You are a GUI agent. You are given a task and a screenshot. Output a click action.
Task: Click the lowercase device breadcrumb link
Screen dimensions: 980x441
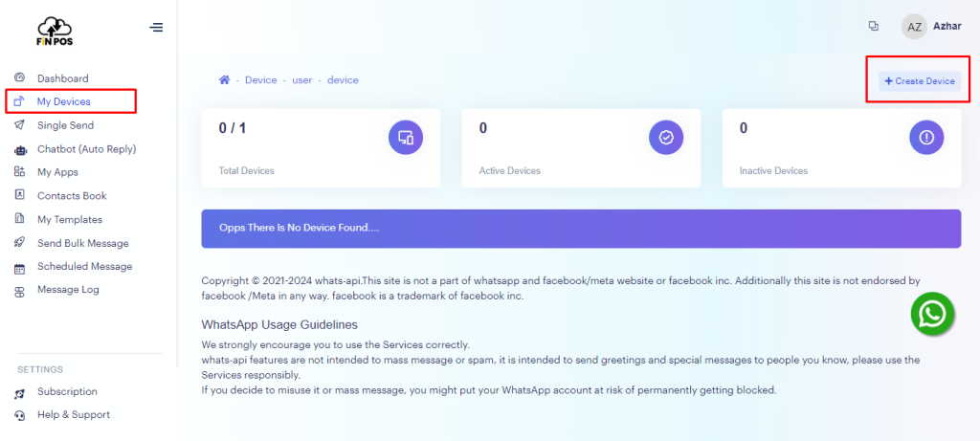pos(343,80)
